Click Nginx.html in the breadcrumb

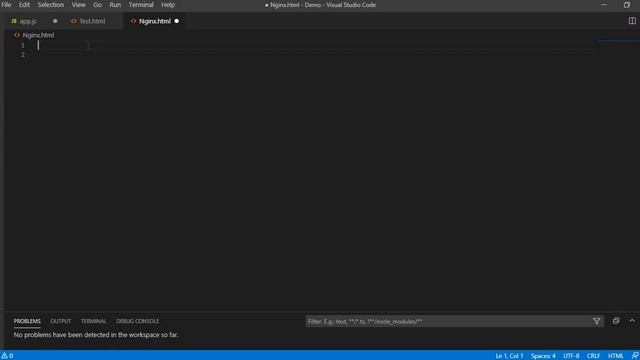[38, 35]
